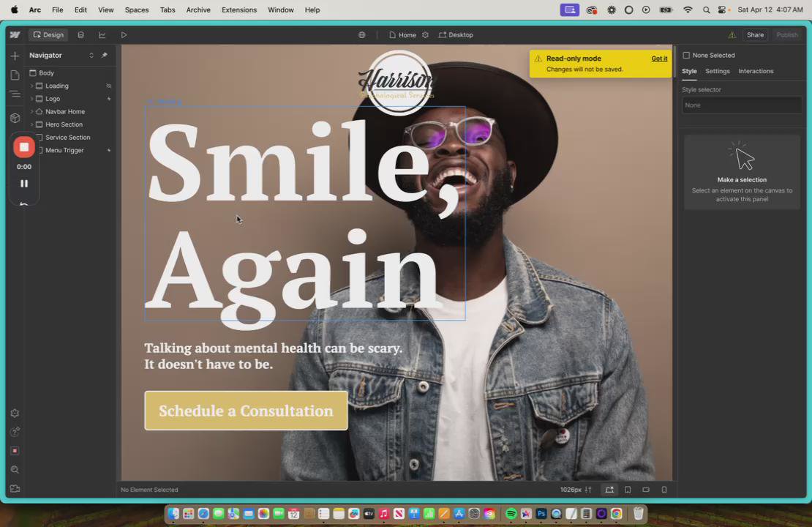Click the Style selector input field
Viewport: 812px width, 527px height.
tap(742, 105)
